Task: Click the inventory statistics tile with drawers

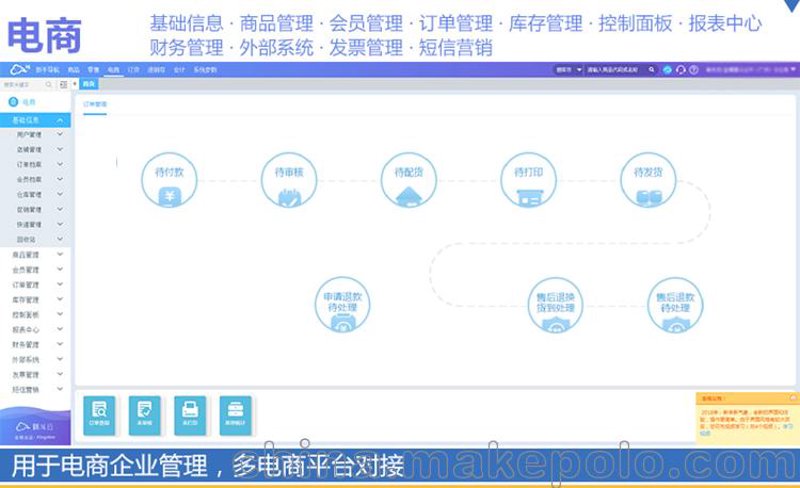Action: pos(235,415)
